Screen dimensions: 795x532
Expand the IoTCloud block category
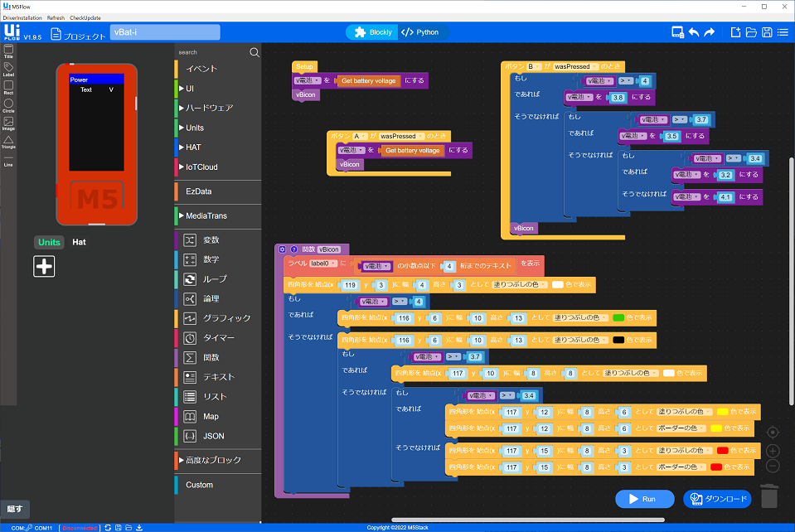click(218, 167)
